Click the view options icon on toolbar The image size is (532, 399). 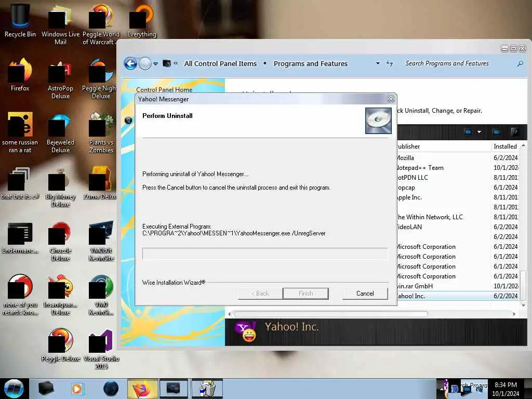coord(468,131)
